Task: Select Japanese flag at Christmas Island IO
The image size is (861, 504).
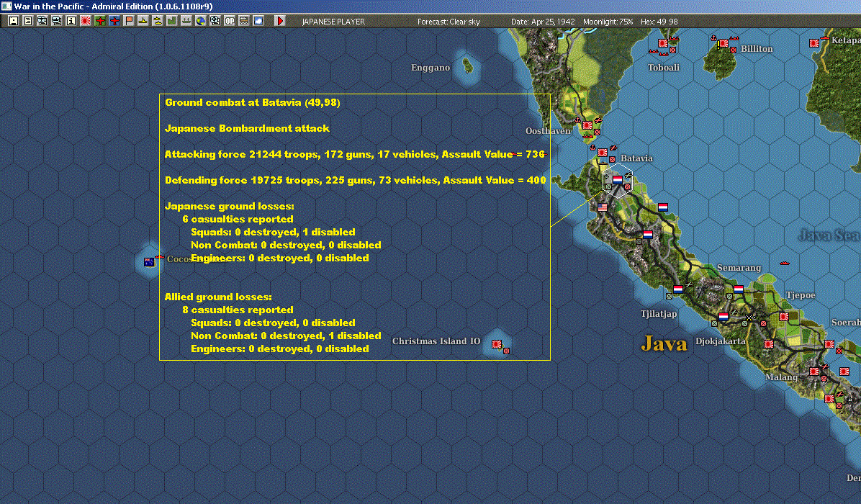Action: pyautogui.click(x=497, y=344)
